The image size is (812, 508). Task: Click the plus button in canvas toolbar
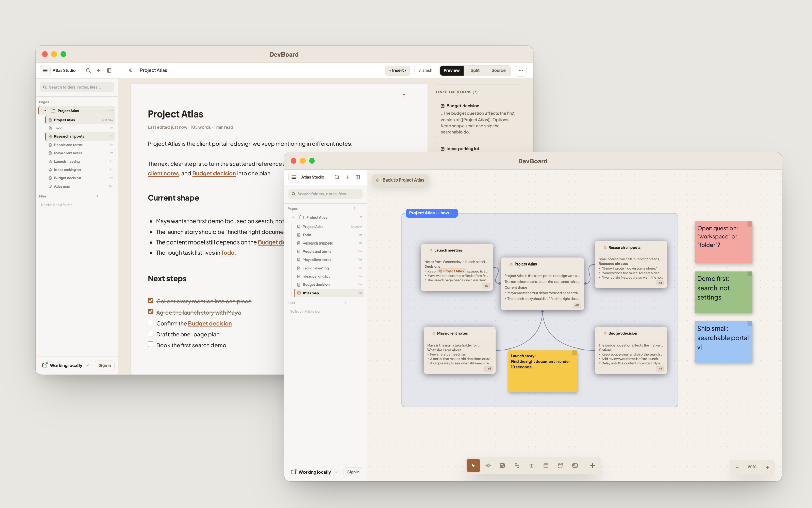point(592,466)
